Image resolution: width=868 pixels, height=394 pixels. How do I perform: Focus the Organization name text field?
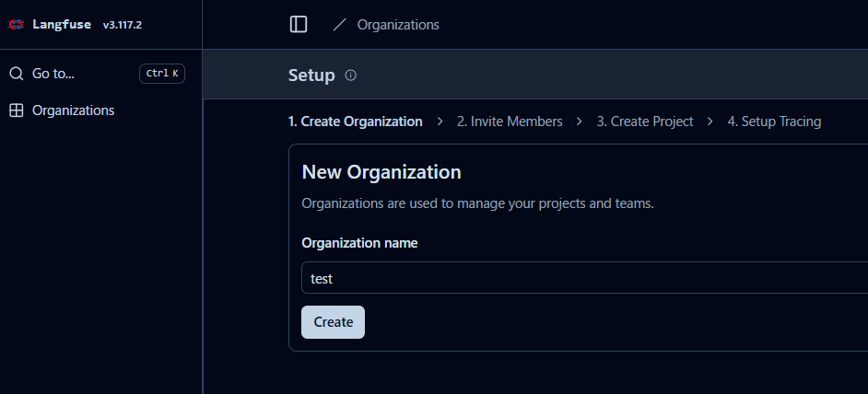pyautogui.click(x=581, y=278)
